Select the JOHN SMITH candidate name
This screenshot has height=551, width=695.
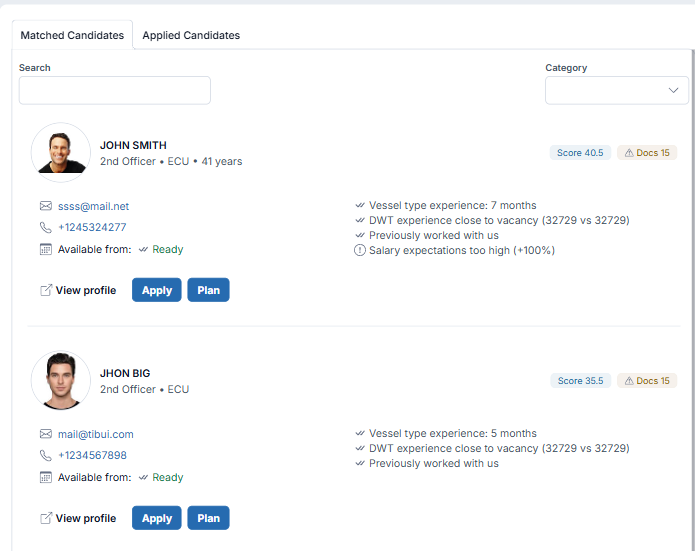(x=133, y=145)
